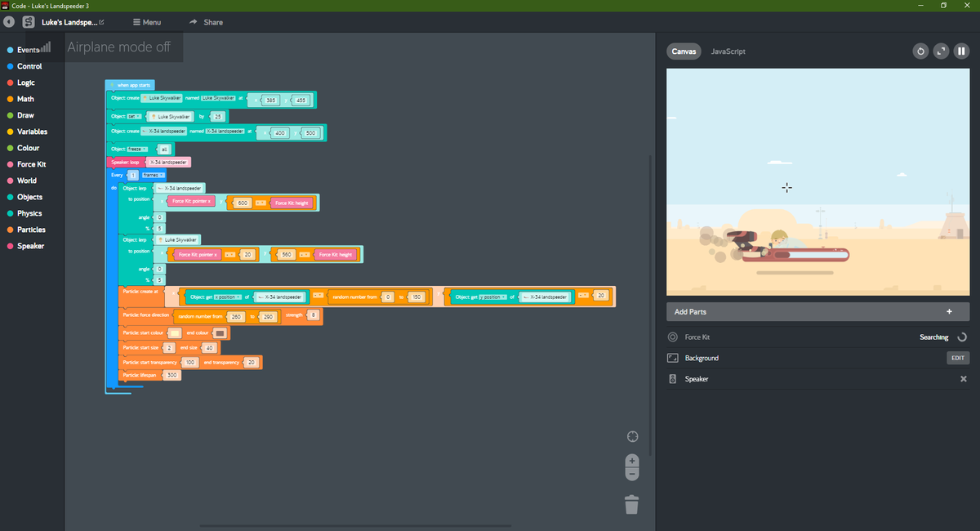Zoom out the block workspace

click(x=632, y=474)
